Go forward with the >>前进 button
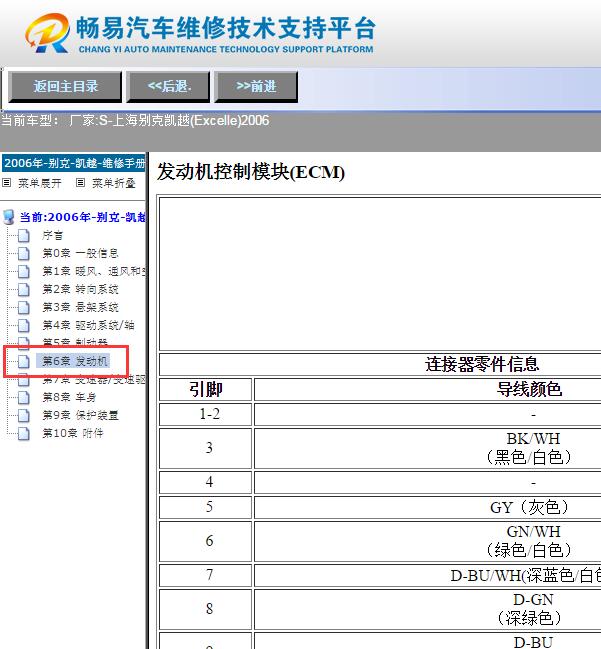The height and width of the screenshot is (649, 601). coord(256,87)
